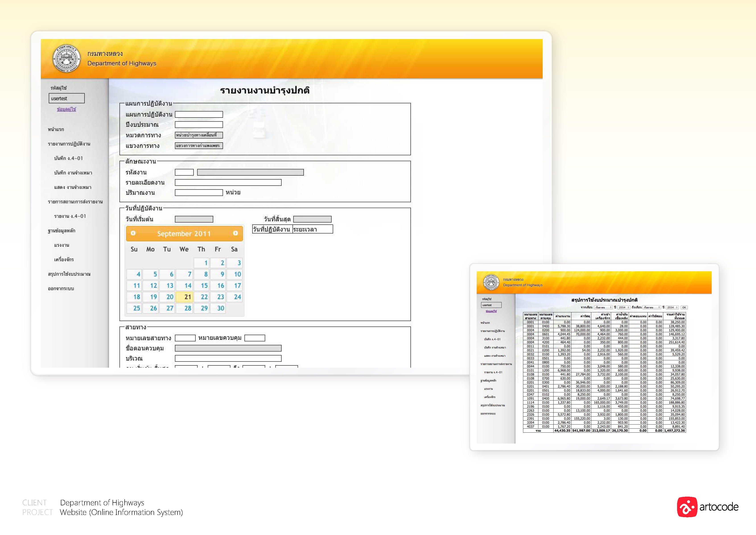Click route number 4037 in the table
Image resolution: width=756 pixels, height=535 pixels.
tap(530, 427)
